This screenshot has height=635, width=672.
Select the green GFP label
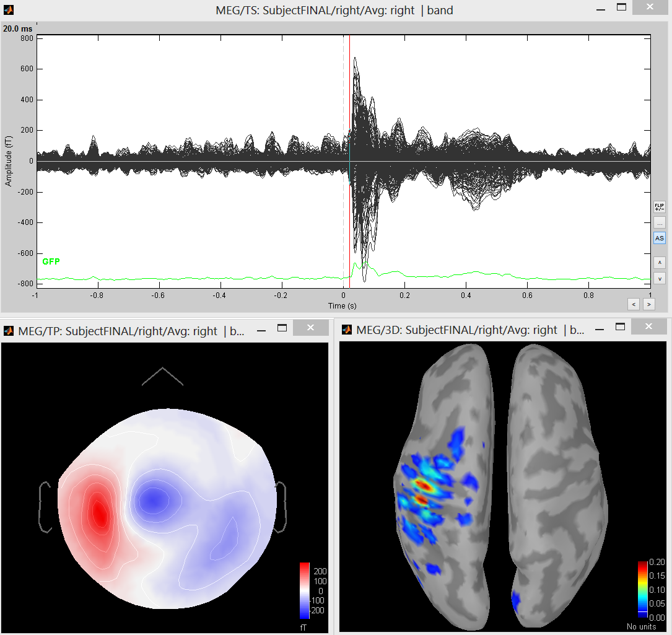tap(51, 262)
